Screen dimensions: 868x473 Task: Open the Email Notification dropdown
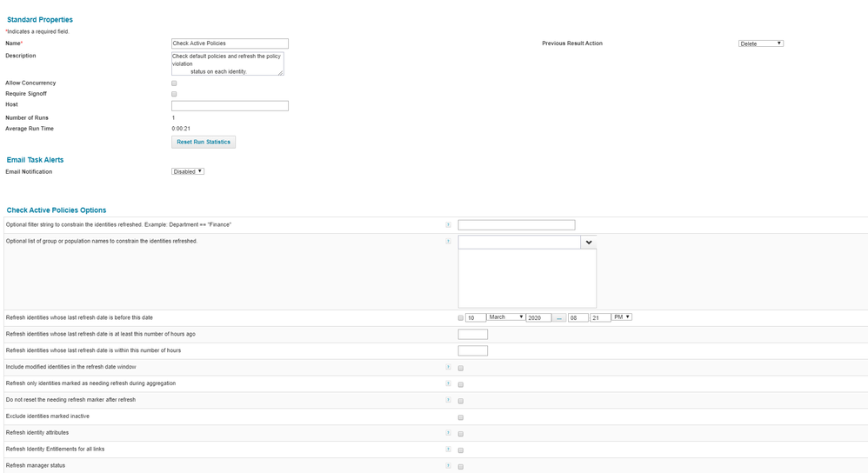(188, 171)
